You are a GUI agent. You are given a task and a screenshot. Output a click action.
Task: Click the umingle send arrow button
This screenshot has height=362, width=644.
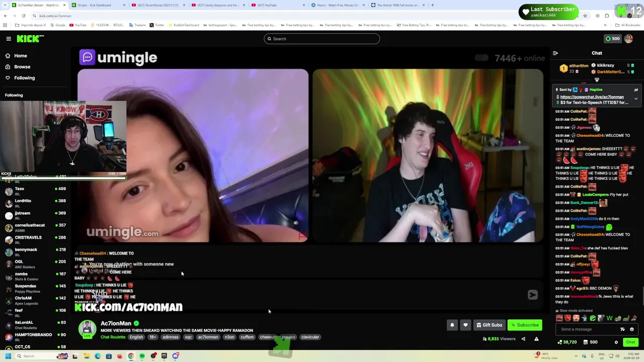(532, 295)
